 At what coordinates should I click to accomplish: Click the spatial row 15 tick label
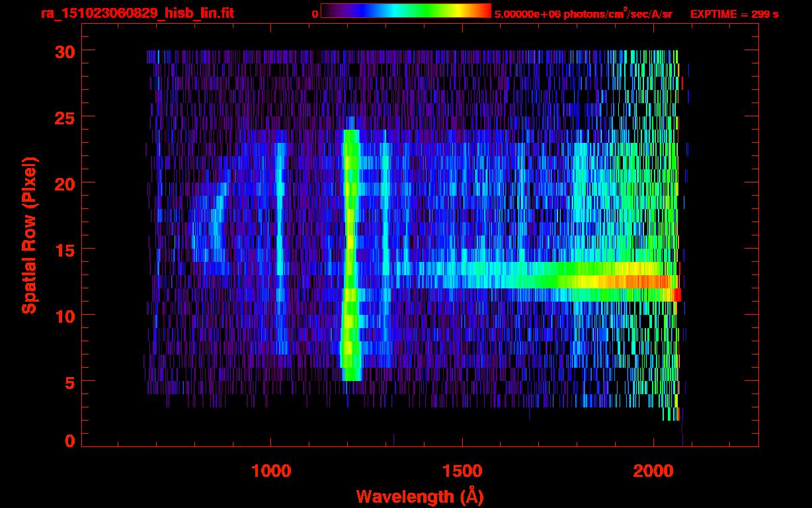63,249
